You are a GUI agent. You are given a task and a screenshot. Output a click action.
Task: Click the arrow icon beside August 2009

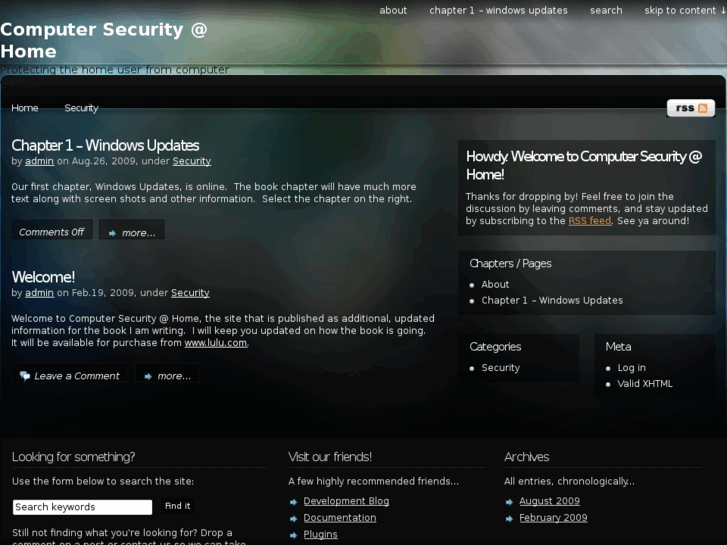(509, 502)
